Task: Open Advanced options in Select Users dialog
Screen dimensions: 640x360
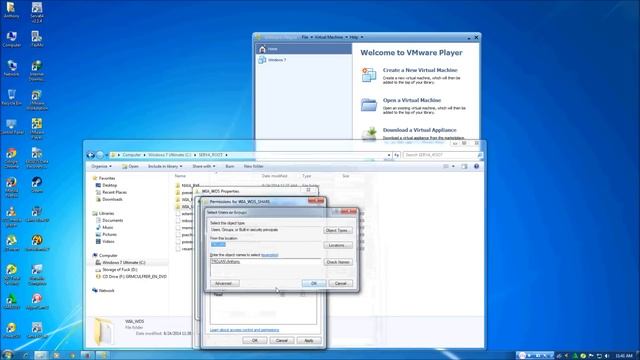Action: [x=225, y=283]
